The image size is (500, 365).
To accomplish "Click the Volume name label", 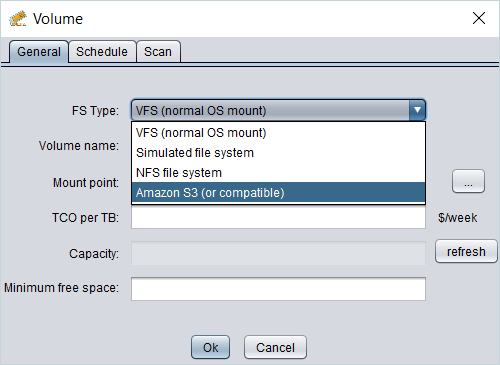I will point(79,146).
